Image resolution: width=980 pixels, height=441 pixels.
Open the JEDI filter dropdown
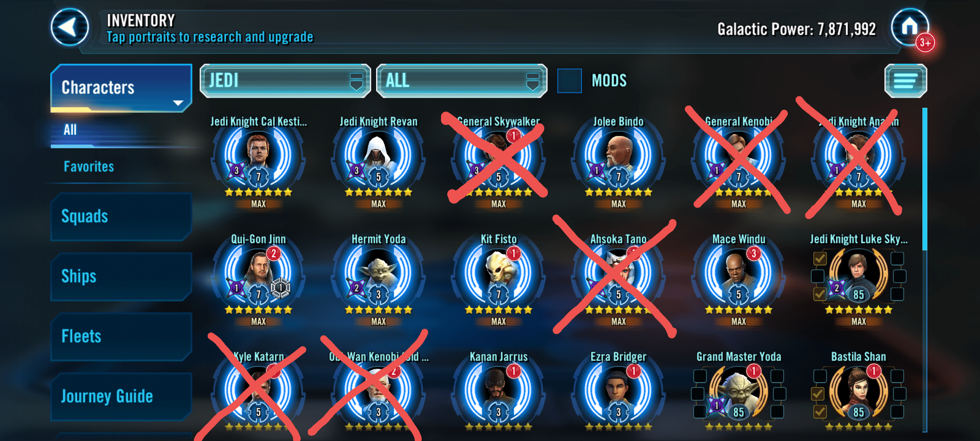pos(285,81)
